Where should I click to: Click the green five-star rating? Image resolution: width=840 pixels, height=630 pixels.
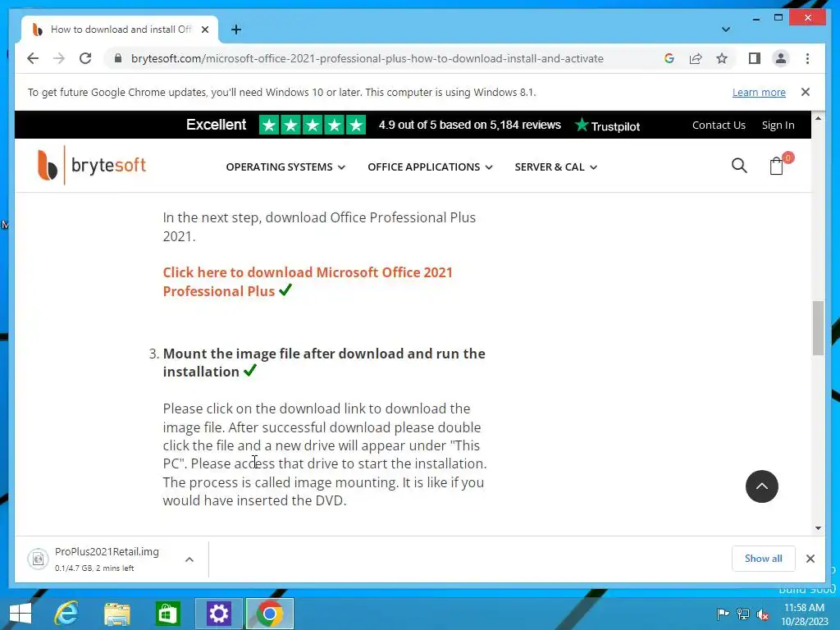pyautogui.click(x=313, y=125)
